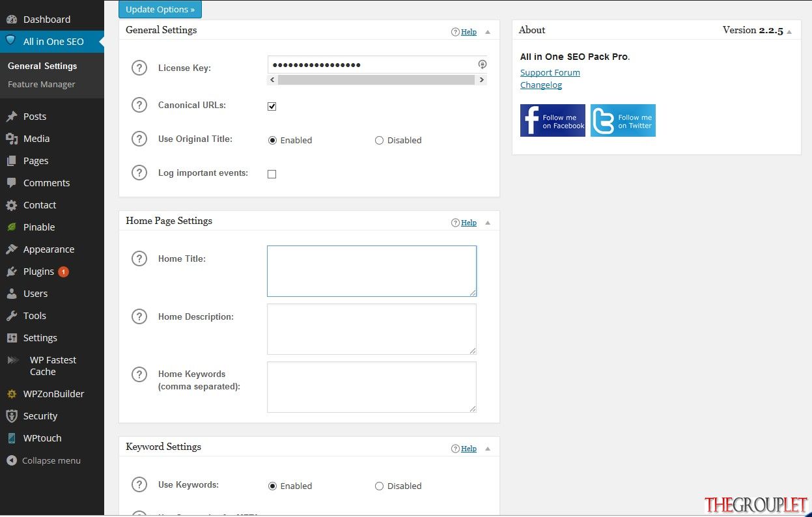The image size is (812, 517).
Task: Click the help icon beside Home Title
Action: click(139, 258)
